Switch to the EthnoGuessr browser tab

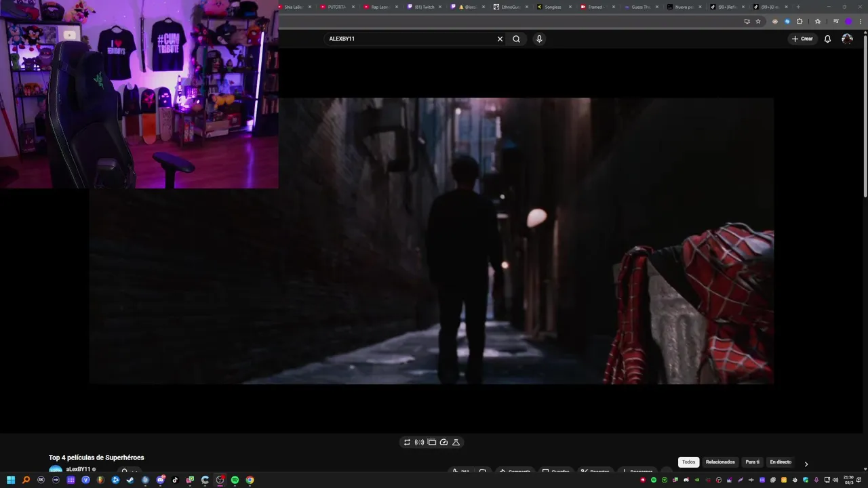(x=510, y=7)
